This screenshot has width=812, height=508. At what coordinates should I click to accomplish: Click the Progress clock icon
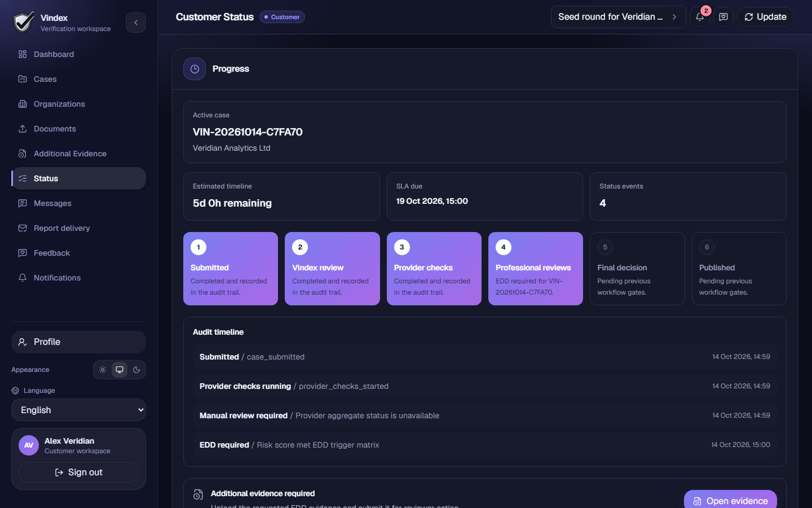(x=195, y=69)
